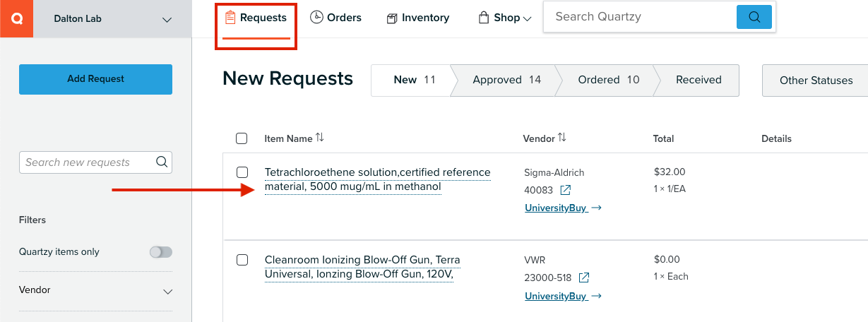
Task: Click the New Requests page title
Action: point(287,78)
